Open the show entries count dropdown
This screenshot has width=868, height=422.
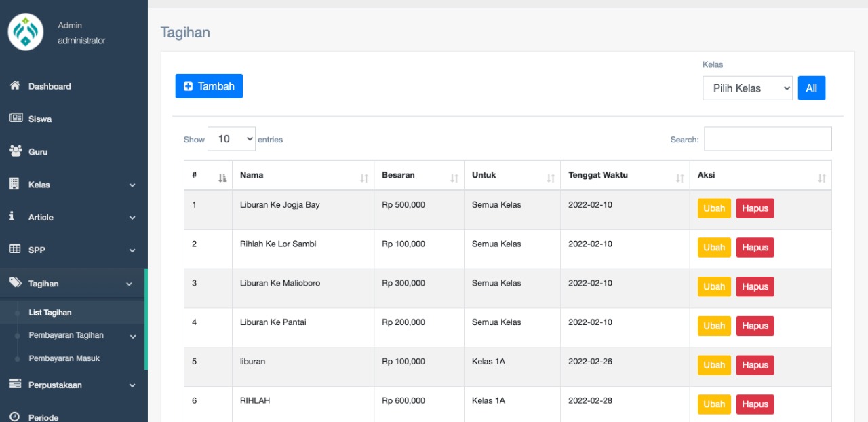tap(231, 139)
